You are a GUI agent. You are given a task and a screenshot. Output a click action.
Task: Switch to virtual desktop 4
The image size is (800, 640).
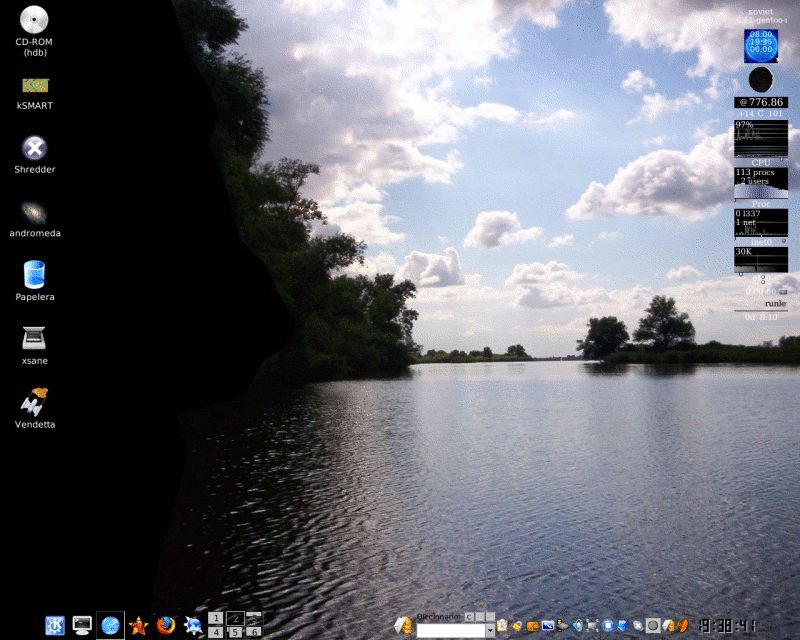tap(216, 632)
